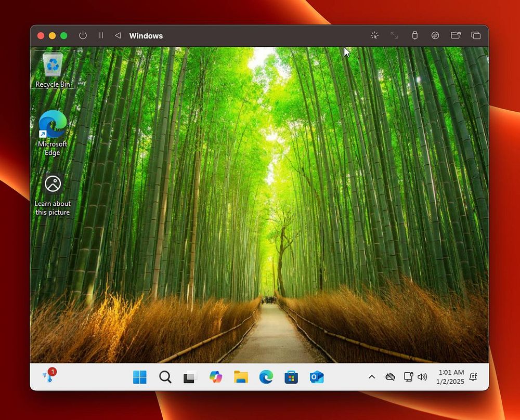The height and width of the screenshot is (420, 520).
Task: Open Task View on the taskbar
Action: pos(190,377)
